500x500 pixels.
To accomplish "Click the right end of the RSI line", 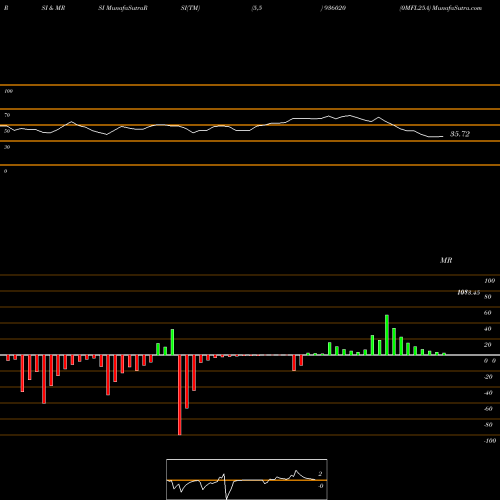I will tap(443, 136).
